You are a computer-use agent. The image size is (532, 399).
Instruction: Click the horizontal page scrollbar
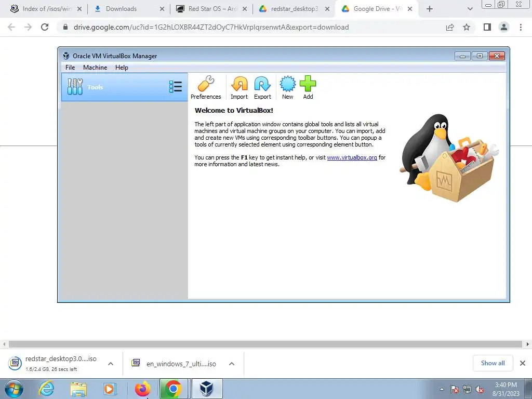click(x=265, y=344)
